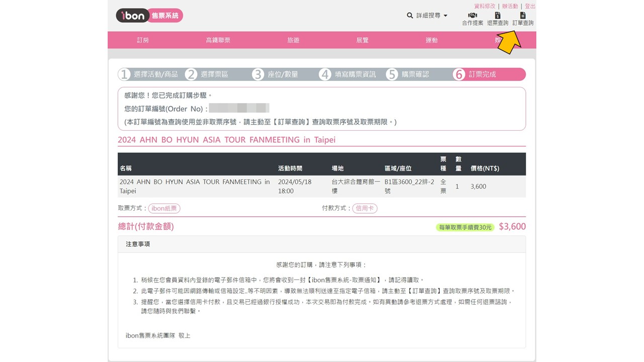
Task: Click the 2024/05/18 18:00 time cell
Action: point(295,187)
